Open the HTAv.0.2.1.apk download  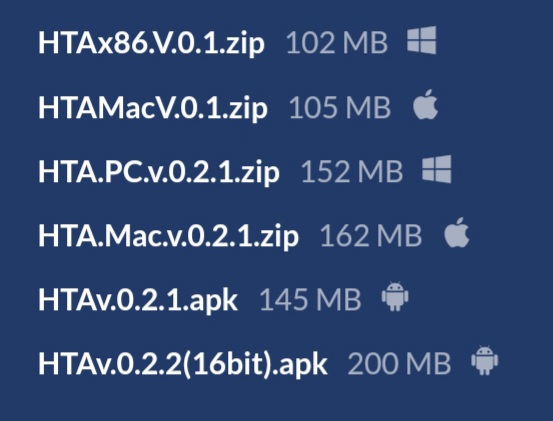(x=138, y=300)
